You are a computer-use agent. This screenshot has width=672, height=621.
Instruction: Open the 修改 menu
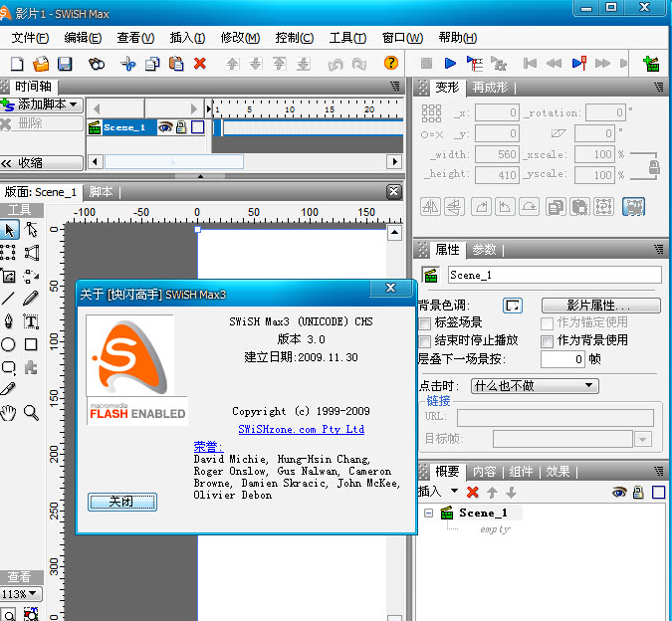tap(239, 38)
